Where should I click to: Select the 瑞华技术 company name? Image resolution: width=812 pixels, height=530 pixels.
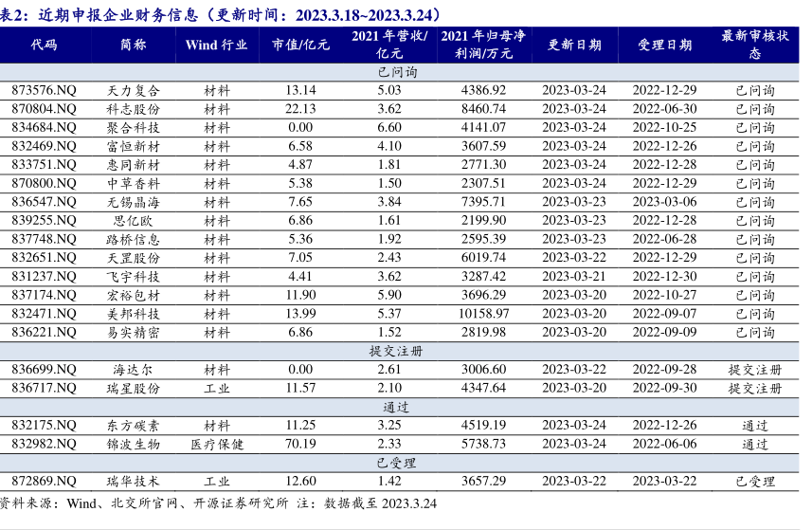point(134,481)
